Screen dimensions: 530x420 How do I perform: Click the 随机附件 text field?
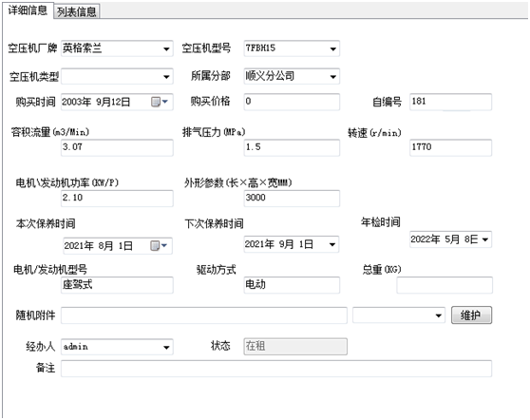[x=204, y=315]
